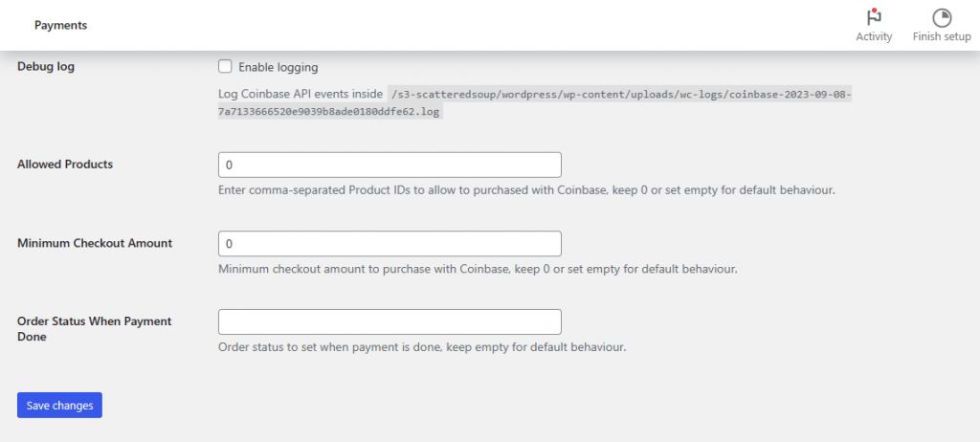Click the Finish setup text label
This screenshot has width=980, height=442.
tap(942, 37)
